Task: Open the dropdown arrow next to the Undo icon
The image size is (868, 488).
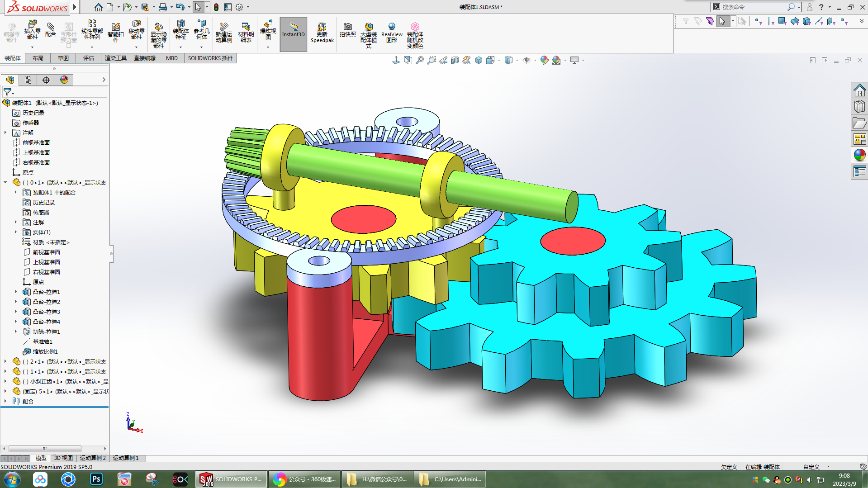Action: click(x=189, y=7)
